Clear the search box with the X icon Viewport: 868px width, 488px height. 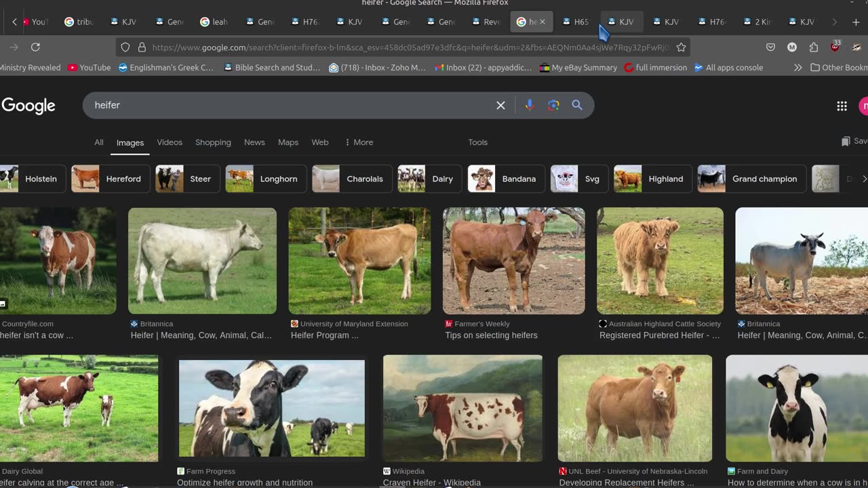point(500,105)
